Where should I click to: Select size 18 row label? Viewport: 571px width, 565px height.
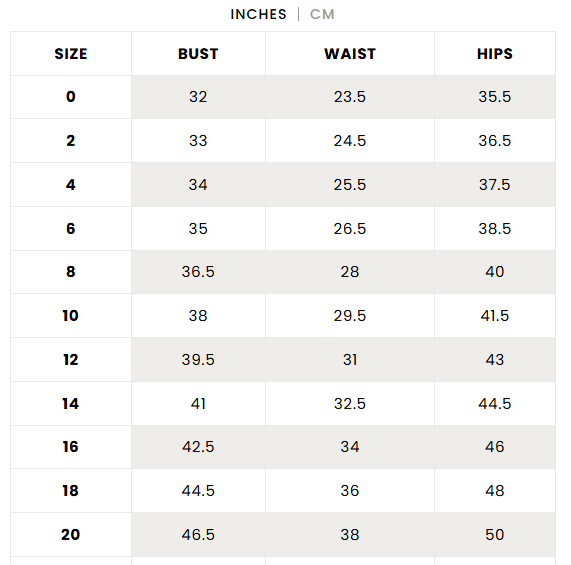(71, 491)
